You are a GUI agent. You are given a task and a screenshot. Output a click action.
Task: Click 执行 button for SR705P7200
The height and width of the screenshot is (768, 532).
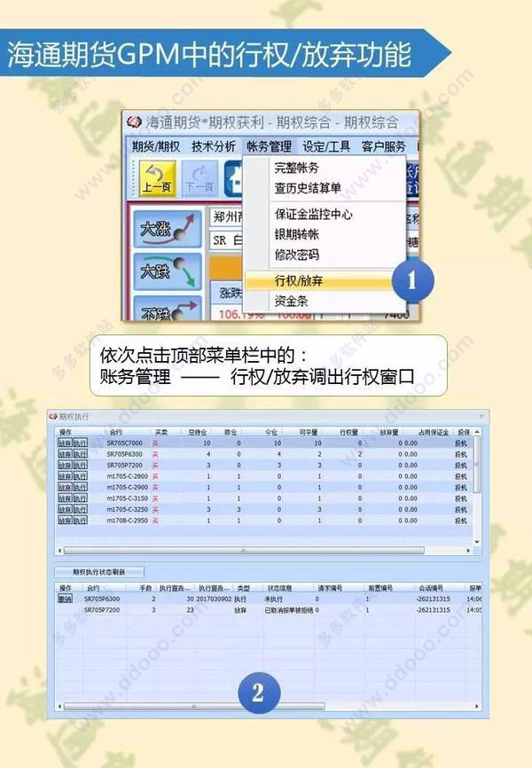click(80, 465)
